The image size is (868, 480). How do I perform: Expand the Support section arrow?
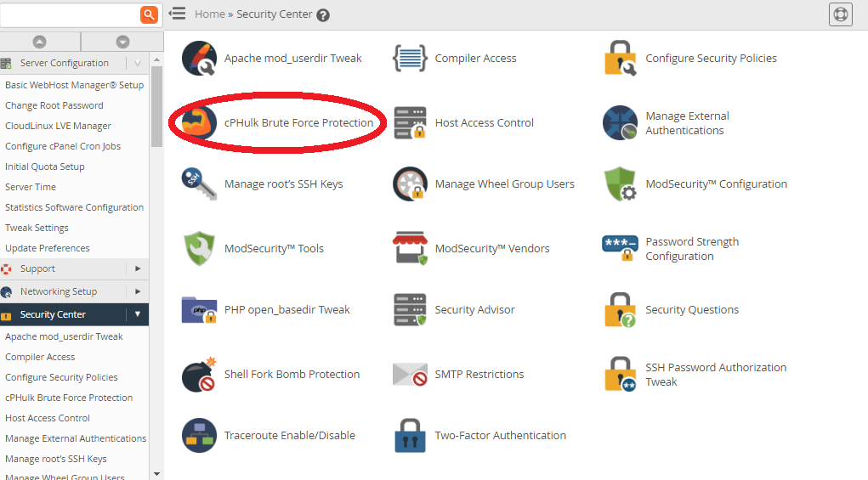coord(137,268)
